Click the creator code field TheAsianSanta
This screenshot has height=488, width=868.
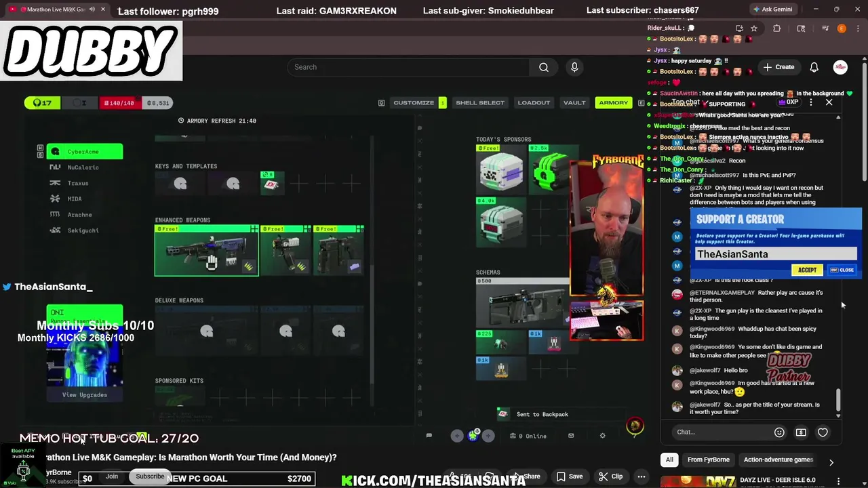(776, 254)
